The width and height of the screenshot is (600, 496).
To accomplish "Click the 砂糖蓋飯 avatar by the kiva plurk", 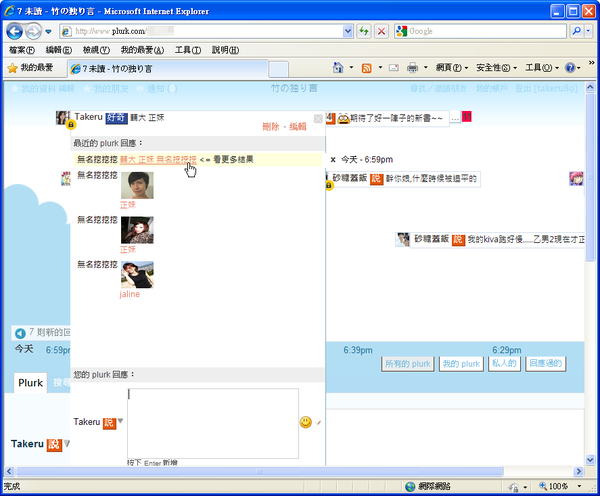I will [x=403, y=239].
